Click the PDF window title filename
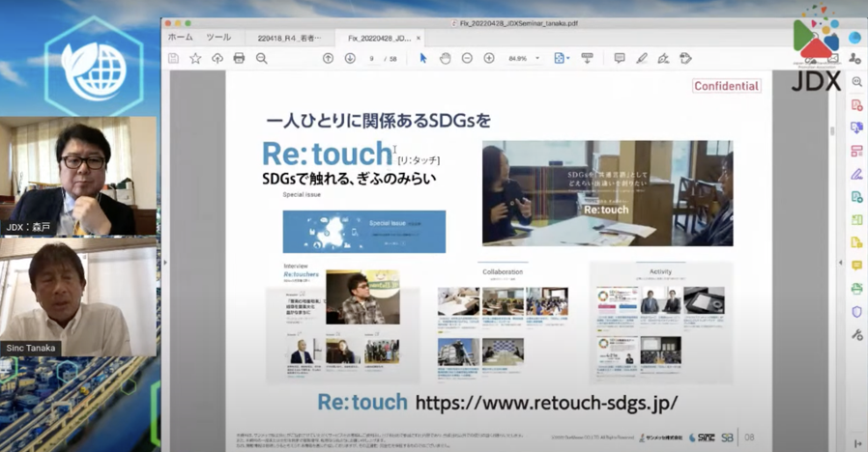Screen dimensions: 868x452 [518, 23]
